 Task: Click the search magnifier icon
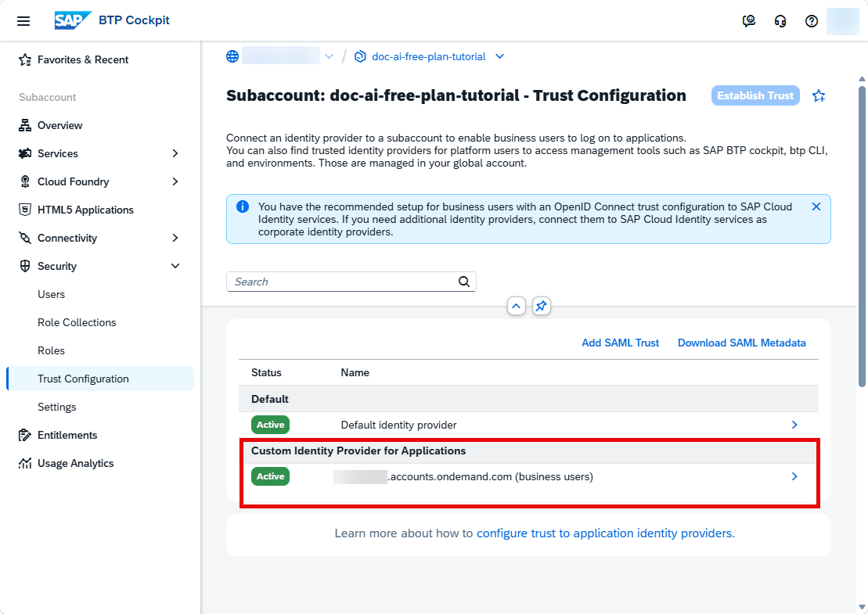click(x=464, y=282)
